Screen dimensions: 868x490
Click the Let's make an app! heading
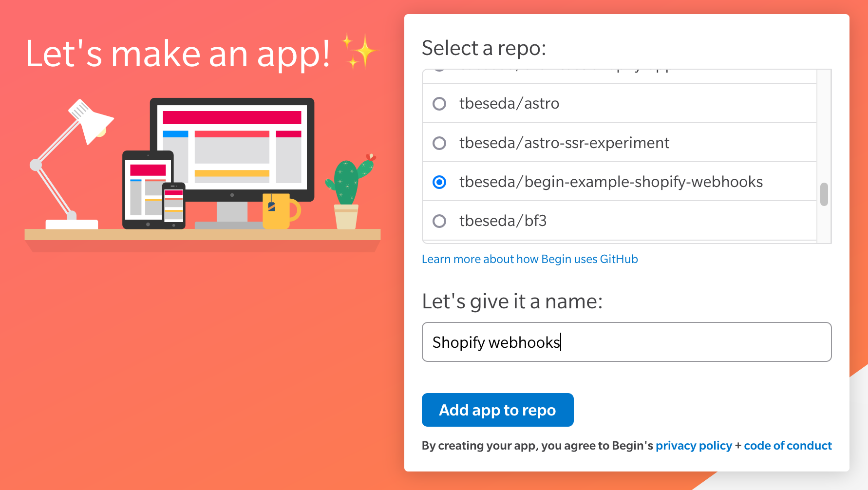point(178,54)
